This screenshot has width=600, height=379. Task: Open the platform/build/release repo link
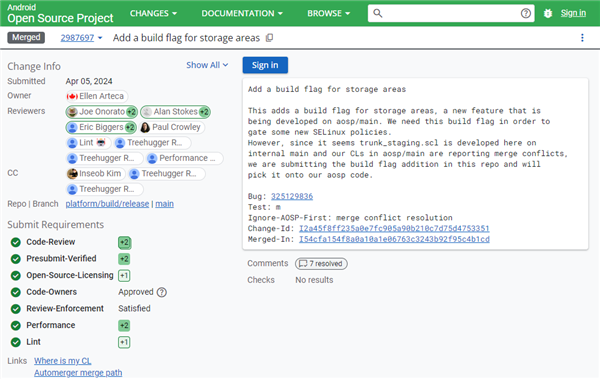click(x=107, y=204)
